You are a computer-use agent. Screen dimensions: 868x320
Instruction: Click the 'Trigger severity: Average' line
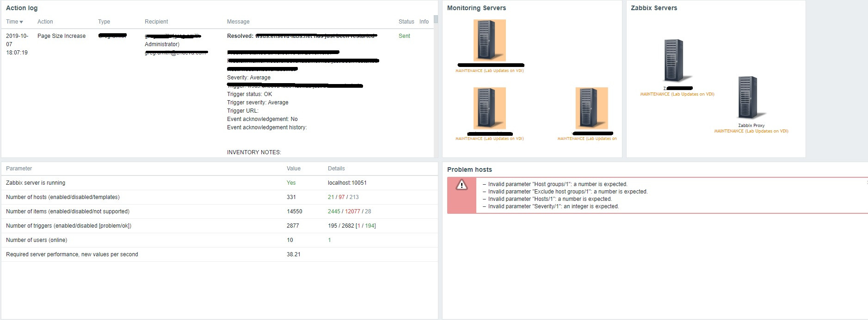(258, 103)
